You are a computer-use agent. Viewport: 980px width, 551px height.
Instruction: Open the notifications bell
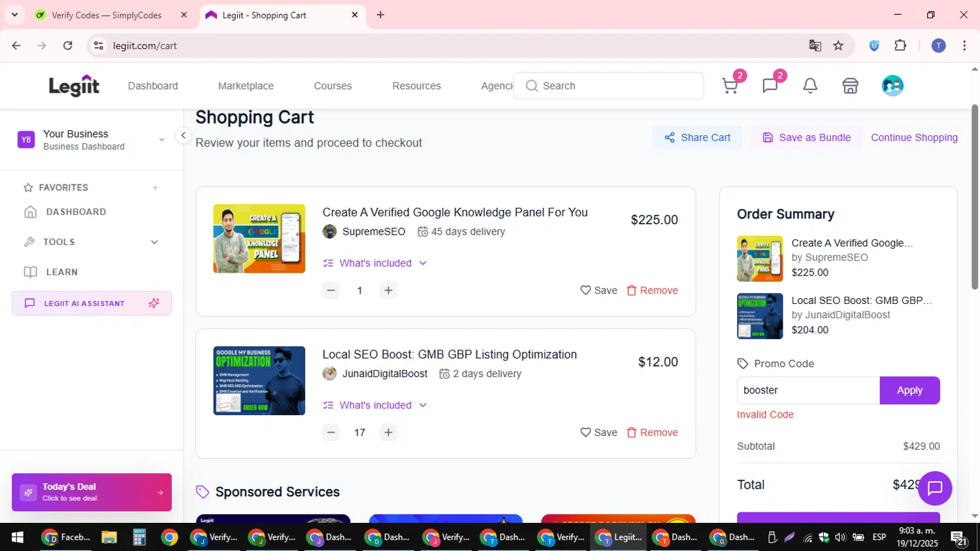[x=810, y=86]
